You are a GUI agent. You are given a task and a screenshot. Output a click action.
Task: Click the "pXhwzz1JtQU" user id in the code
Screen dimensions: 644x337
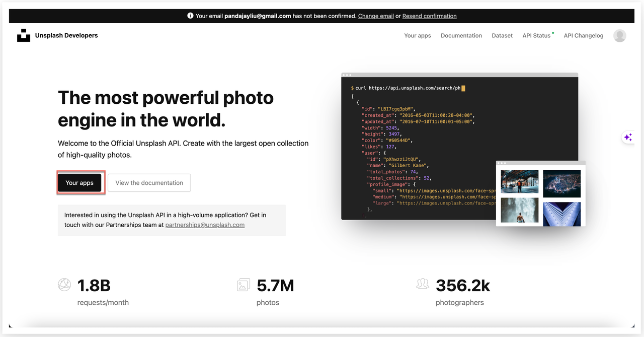[401, 159]
